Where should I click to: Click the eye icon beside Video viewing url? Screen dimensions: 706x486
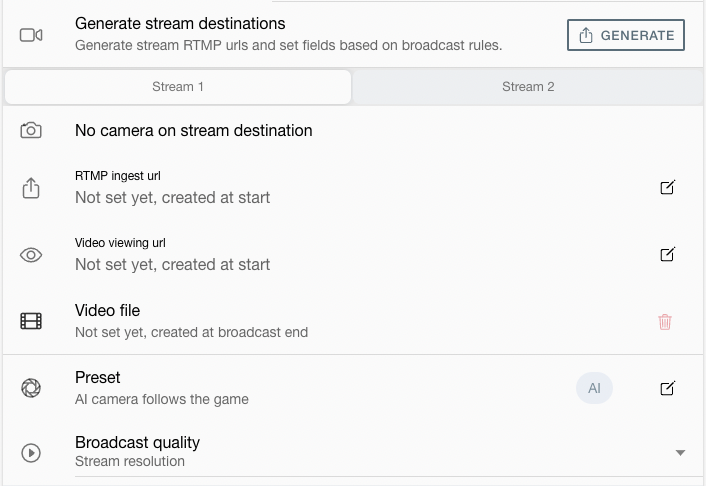pos(31,255)
